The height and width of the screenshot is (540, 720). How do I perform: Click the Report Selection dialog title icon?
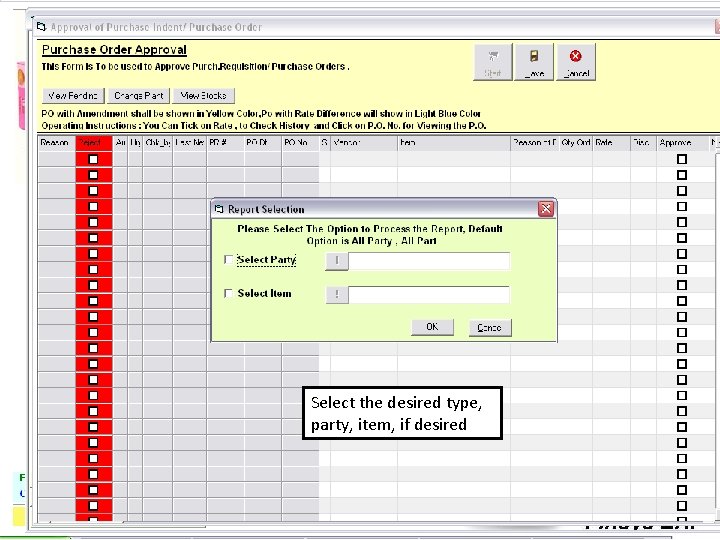[219, 209]
